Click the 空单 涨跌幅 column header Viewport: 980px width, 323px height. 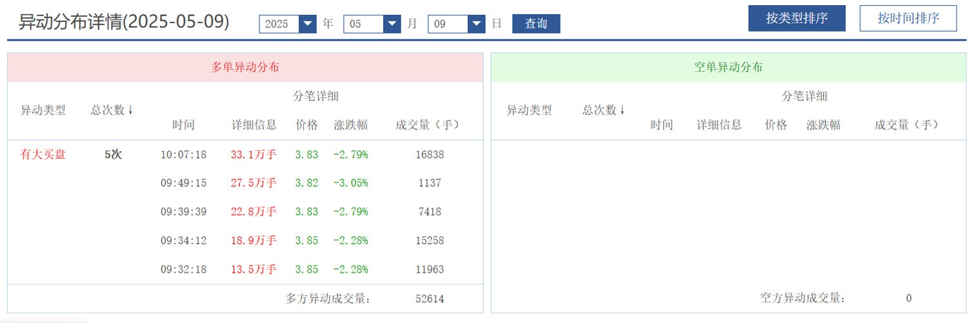pos(824,125)
